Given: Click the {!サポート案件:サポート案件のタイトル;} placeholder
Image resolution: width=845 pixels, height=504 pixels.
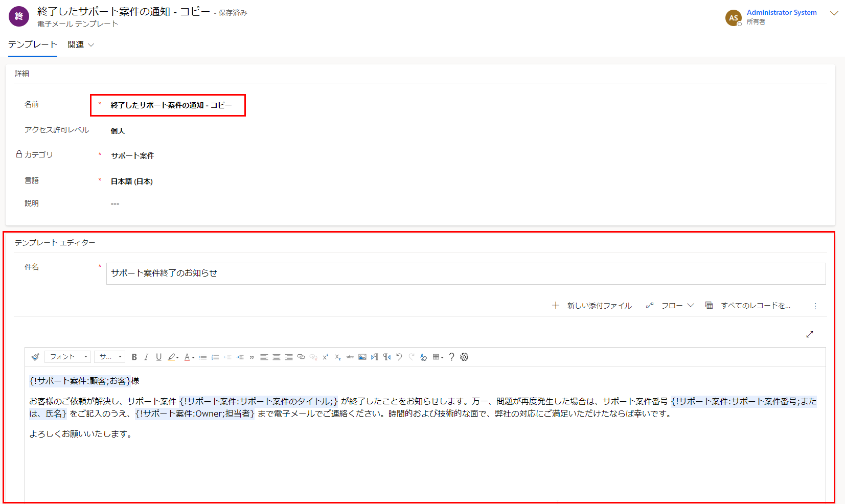Looking at the screenshot, I should pos(259,401).
